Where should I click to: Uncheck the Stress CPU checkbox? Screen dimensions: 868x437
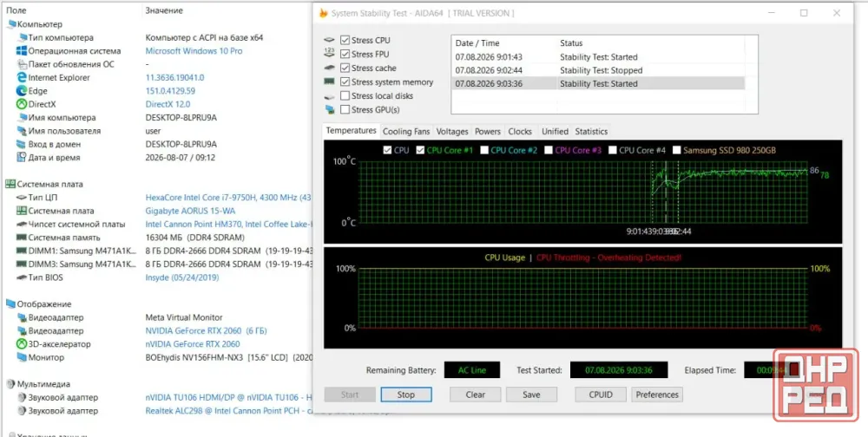coord(345,41)
